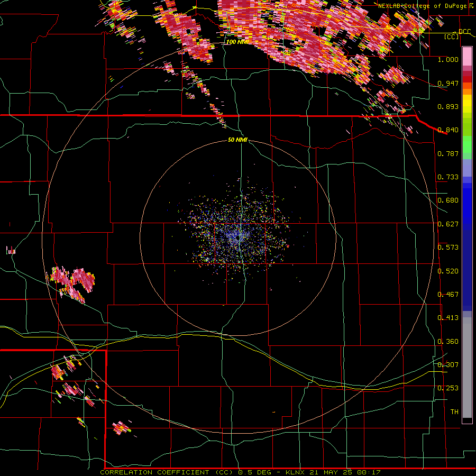Click the 0.680 color scale value
476x476 pixels.
[x=448, y=200]
